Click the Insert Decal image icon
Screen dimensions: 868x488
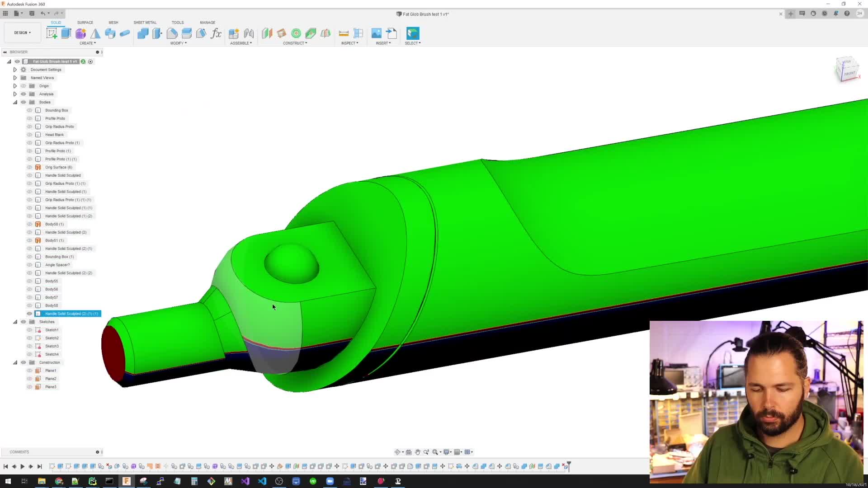point(376,33)
